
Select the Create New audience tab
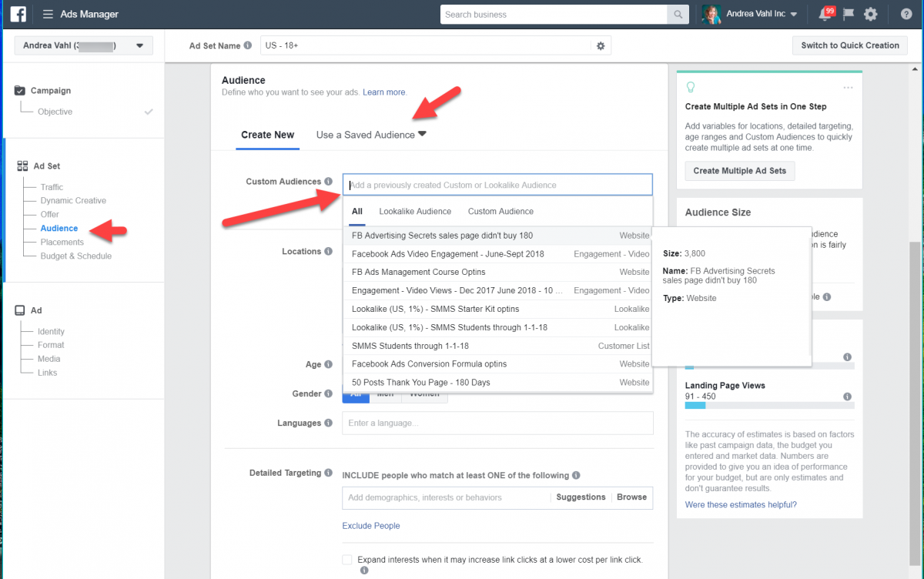point(267,134)
